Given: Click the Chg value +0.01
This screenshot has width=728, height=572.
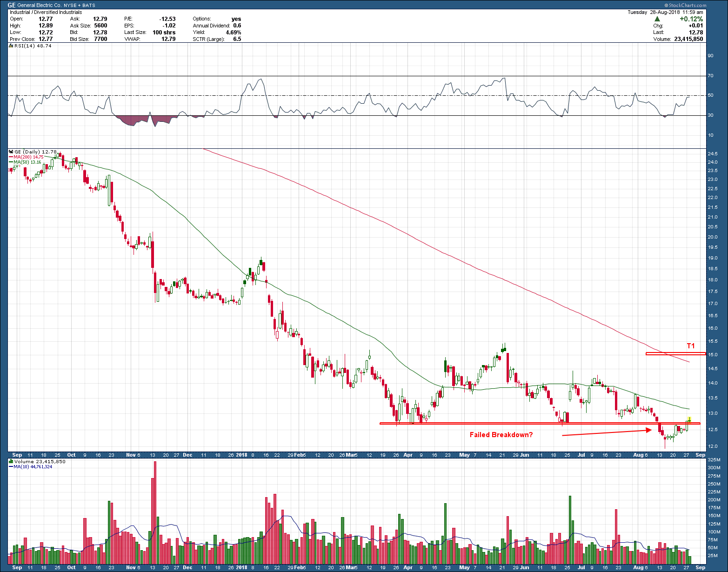Looking at the screenshot, I should point(696,26).
